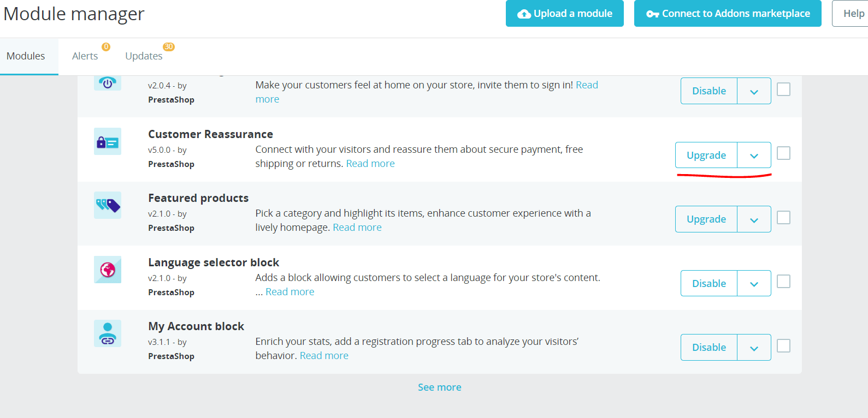The height and width of the screenshot is (418, 868).
Task: Click the Language selector globe icon
Action: click(108, 270)
